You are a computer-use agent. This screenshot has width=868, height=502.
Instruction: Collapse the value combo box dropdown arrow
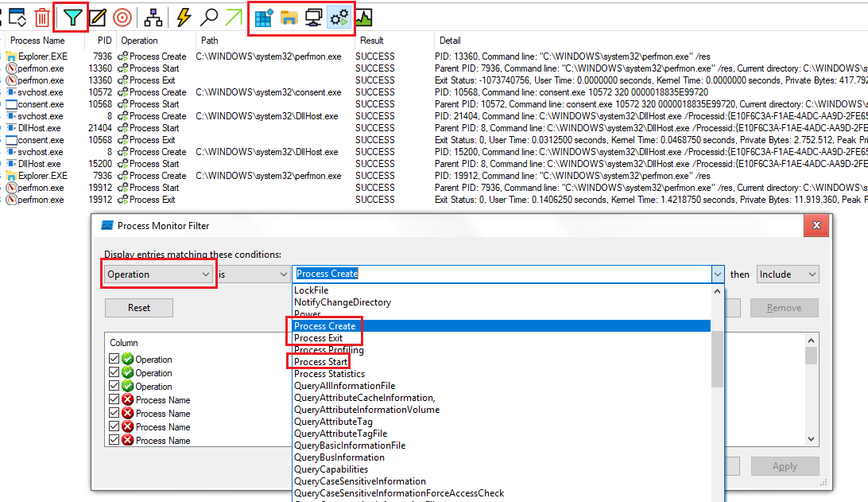coord(718,274)
